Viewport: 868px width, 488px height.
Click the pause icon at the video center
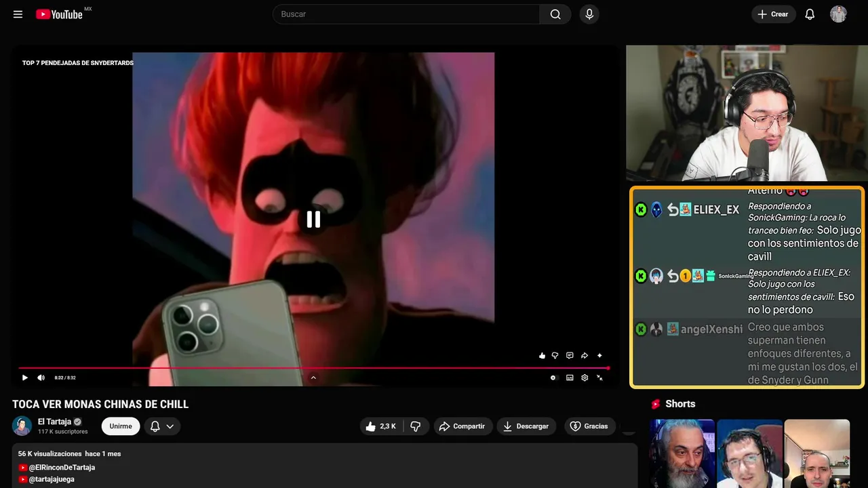pyautogui.click(x=313, y=219)
